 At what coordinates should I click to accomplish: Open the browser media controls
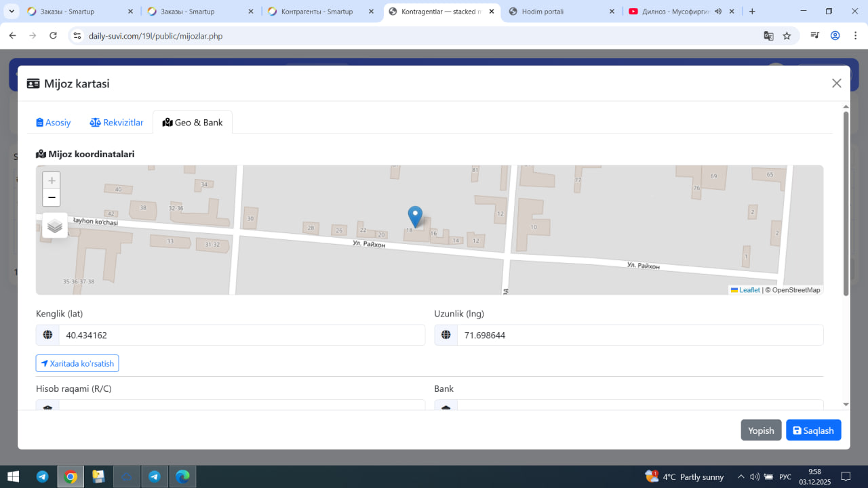(816, 36)
